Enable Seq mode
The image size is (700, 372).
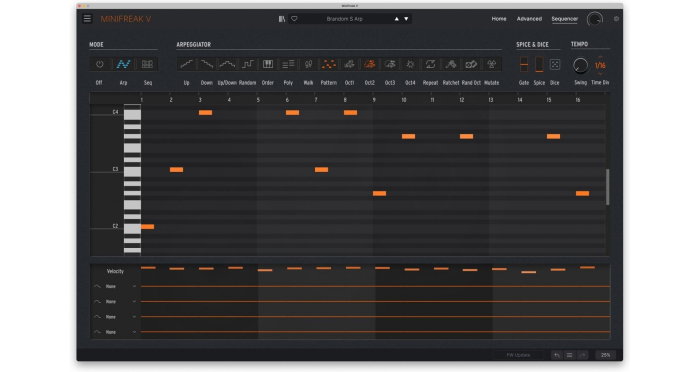[147, 64]
